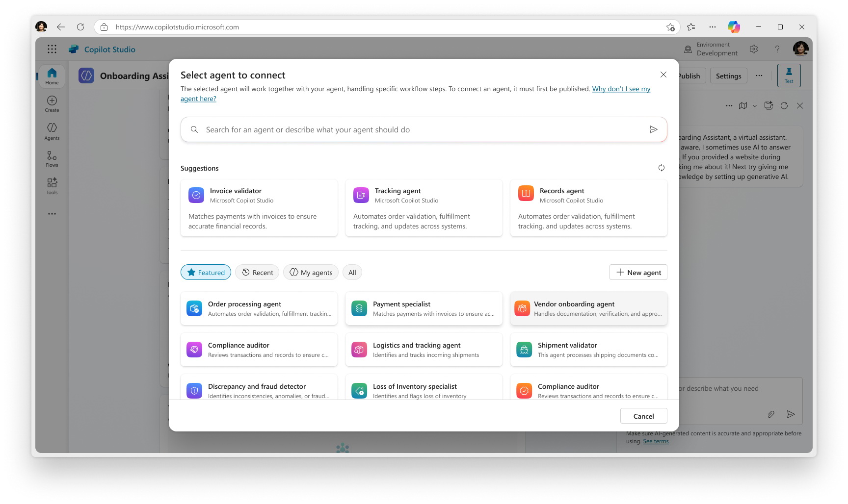
Task: Click the Tracking agent icon
Action: 361,195
